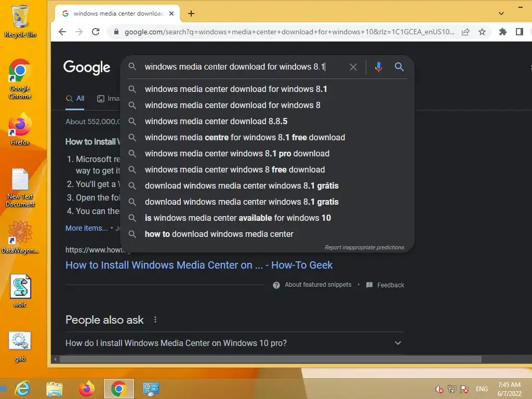Go back in Chrome
This screenshot has width=532, height=399.
(x=62, y=32)
